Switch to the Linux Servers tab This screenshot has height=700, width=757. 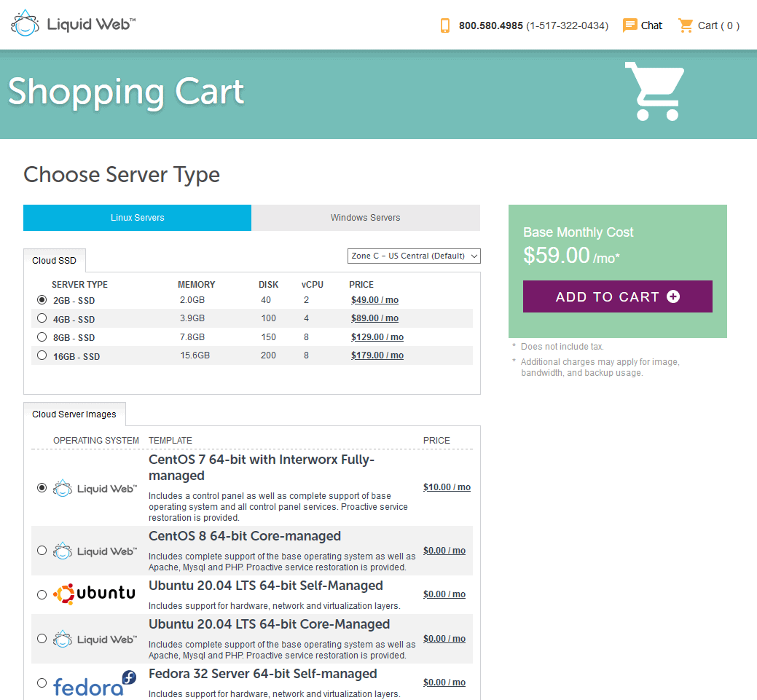pos(137,218)
